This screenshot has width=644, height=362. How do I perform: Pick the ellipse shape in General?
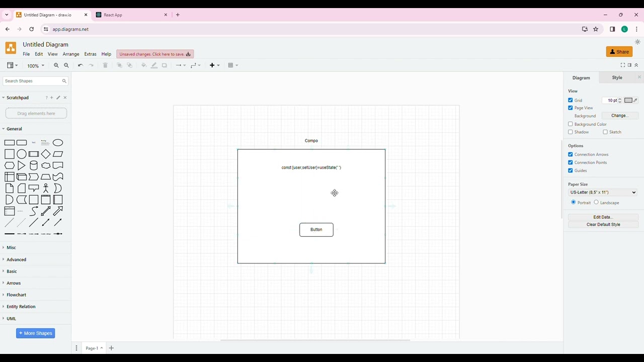tap(58, 143)
